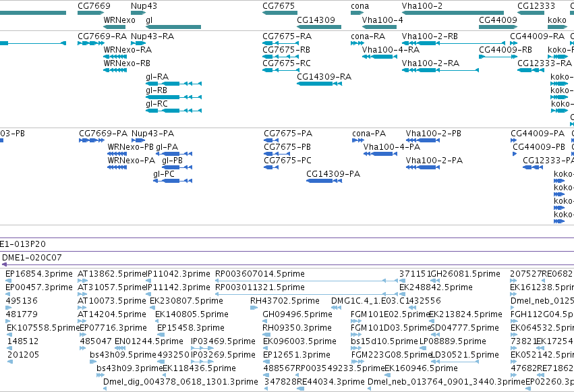574x392 pixels.
Task: Select the gl gene span
Action: tap(173, 27)
